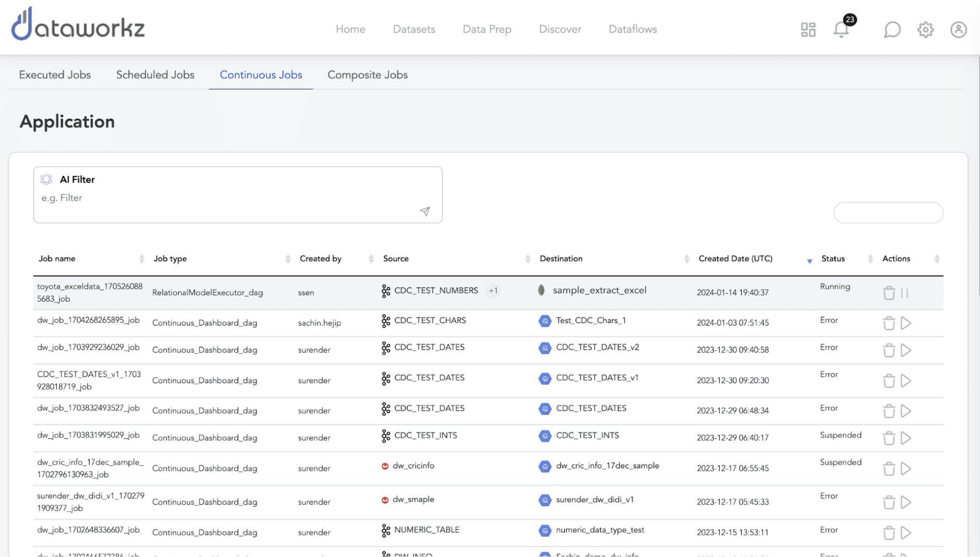Go to Dataflows in navigation
Image resolution: width=980 pixels, height=557 pixels.
pos(632,29)
